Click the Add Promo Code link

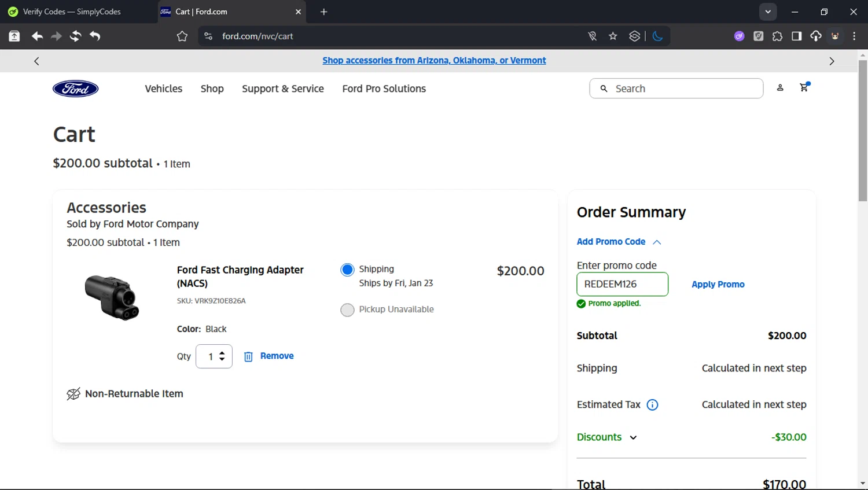click(611, 242)
